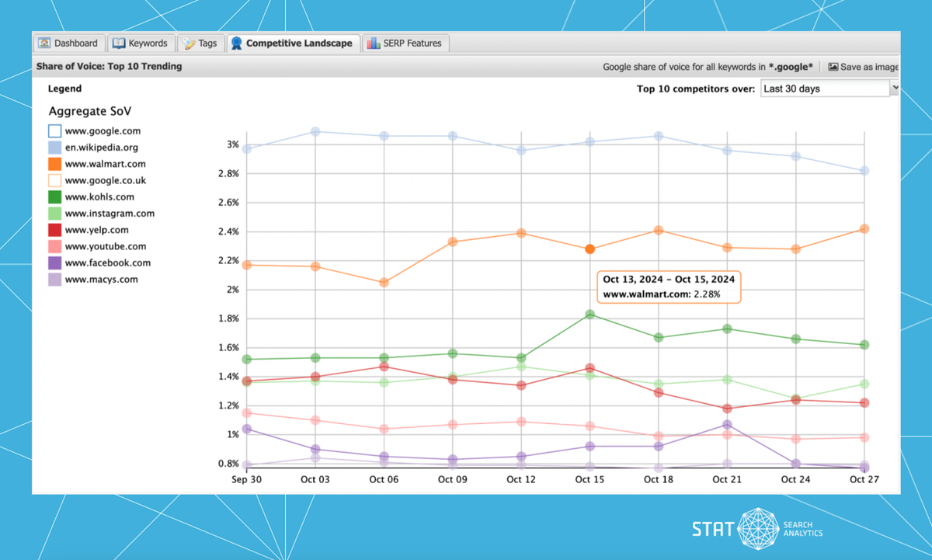
Task: Switch to the Keywords tab
Action: point(140,43)
